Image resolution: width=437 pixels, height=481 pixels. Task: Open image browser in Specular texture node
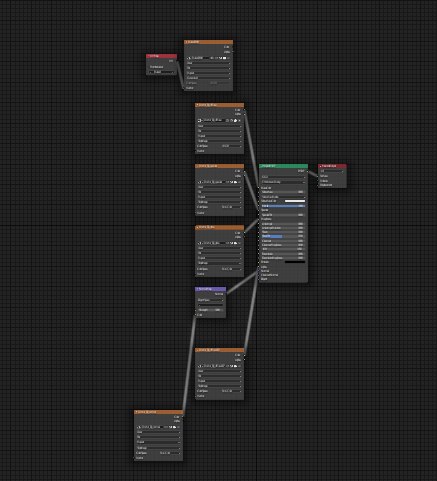point(199,182)
